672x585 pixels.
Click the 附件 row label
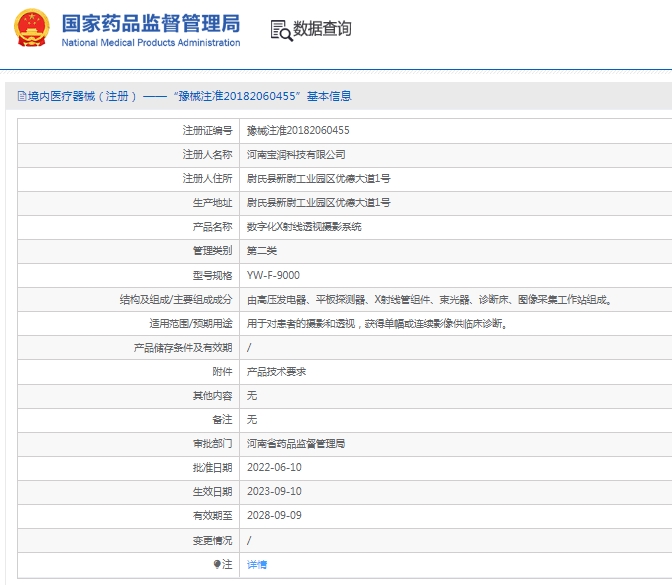tap(222, 372)
